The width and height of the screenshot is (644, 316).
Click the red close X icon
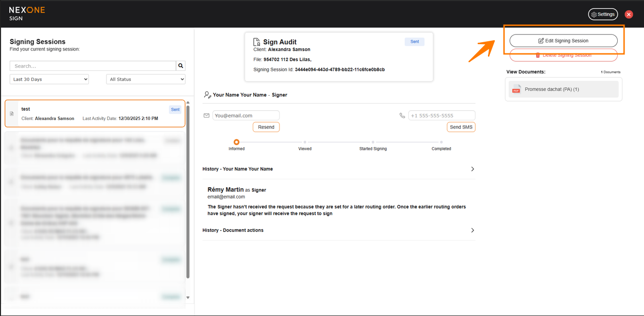pyautogui.click(x=628, y=15)
